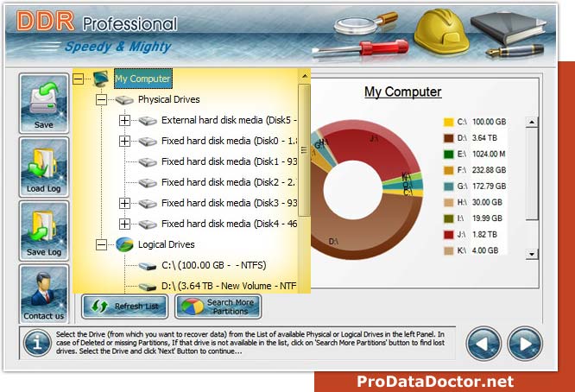The image size is (575, 392).
Task: Click the "3.64 TB" legend value
Action: tap(484, 138)
